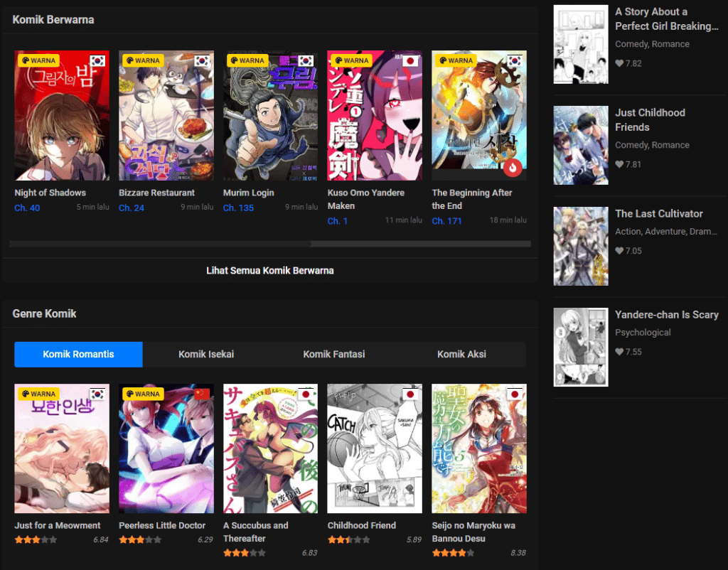Screen dimensions: 728x570
Task: Click the heart icon beside rating 7.81
Action: (619, 164)
